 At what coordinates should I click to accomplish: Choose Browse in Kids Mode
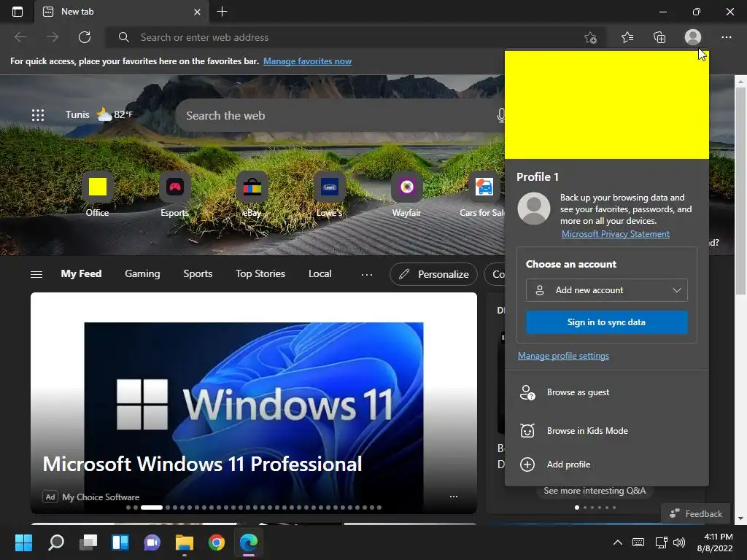tap(606, 431)
